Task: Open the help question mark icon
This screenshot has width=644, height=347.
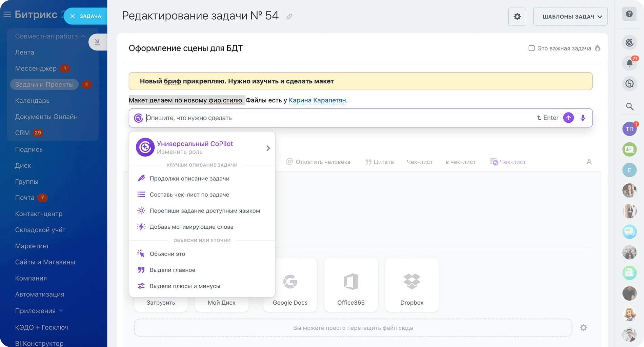Action: coord(629,14)
